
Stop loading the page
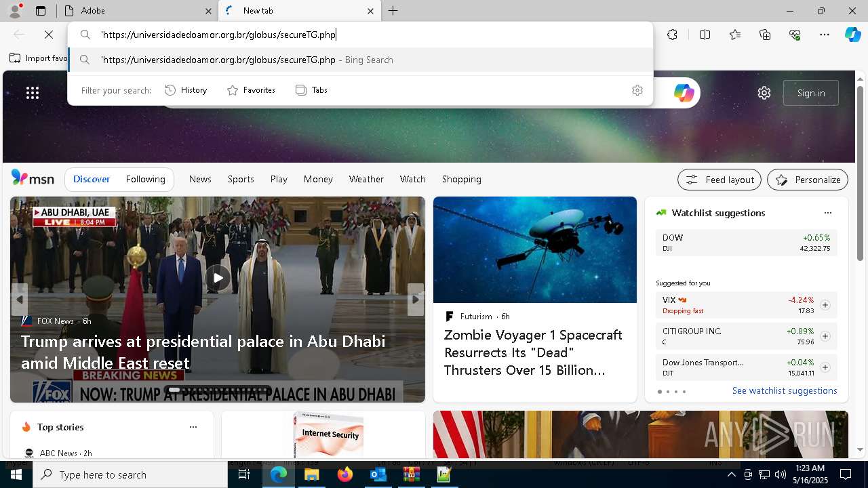[49, 35]
